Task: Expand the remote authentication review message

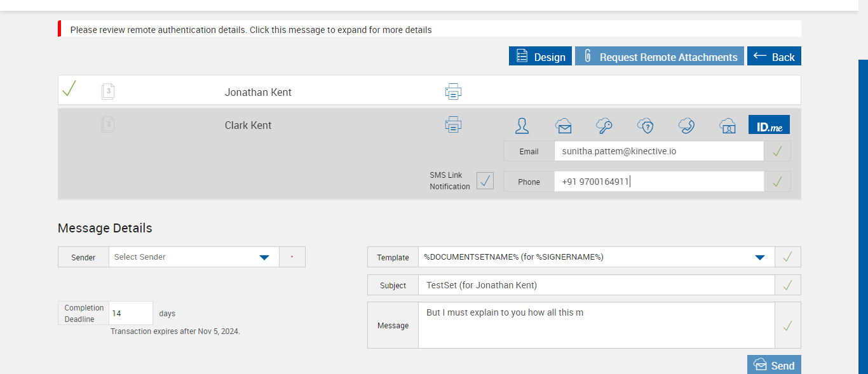Action: click(x=251, y=30)
